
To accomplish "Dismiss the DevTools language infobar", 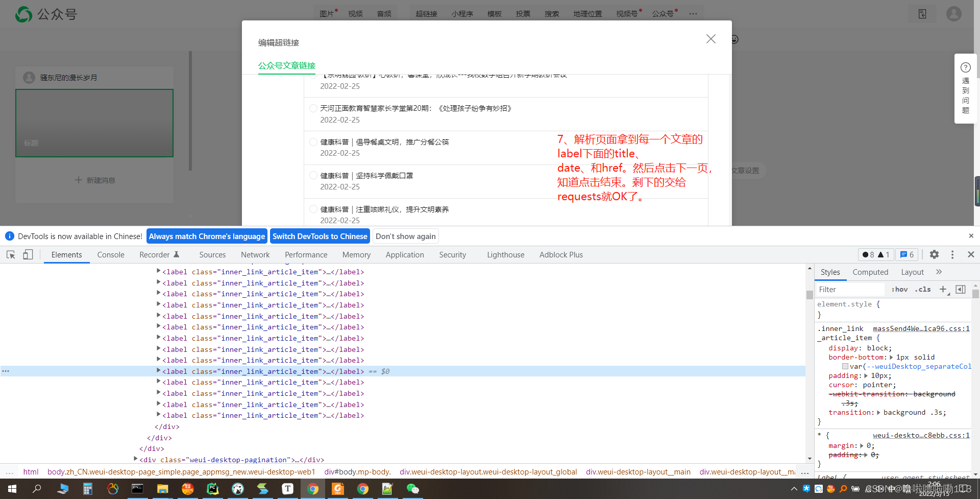I will [x=971, y=236].
